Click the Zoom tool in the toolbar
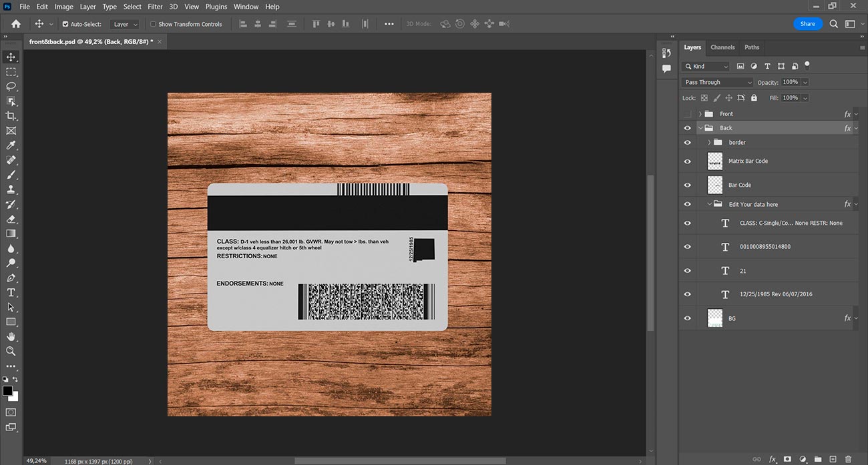Screen dimensions: 868x465 (11, 351)
